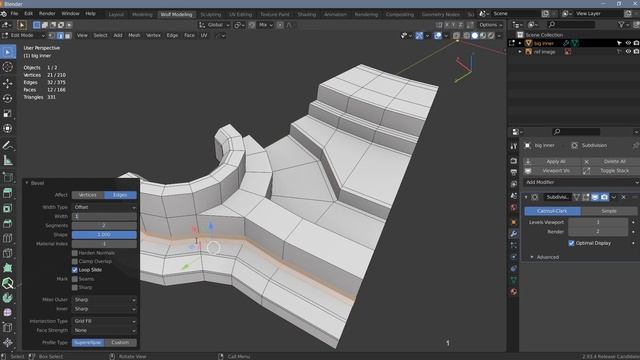
Task: Select the Cursor tool in left toolbar
Action: pyautogui.click(x=8, y=67)
